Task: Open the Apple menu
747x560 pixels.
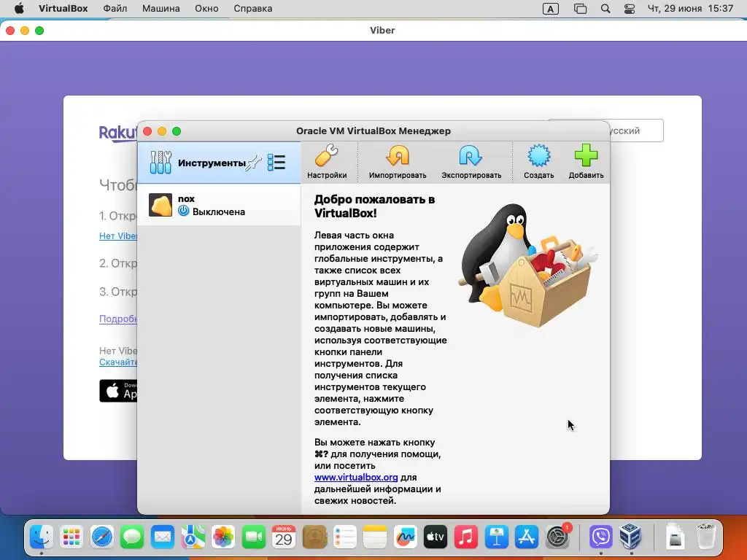Action: (x=19, y=9)
